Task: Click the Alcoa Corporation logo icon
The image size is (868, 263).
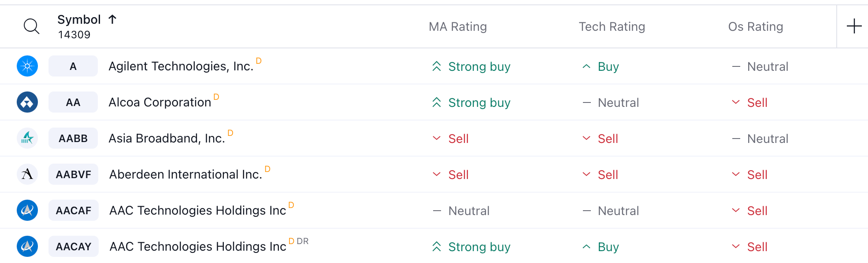Action: (27, 102)
